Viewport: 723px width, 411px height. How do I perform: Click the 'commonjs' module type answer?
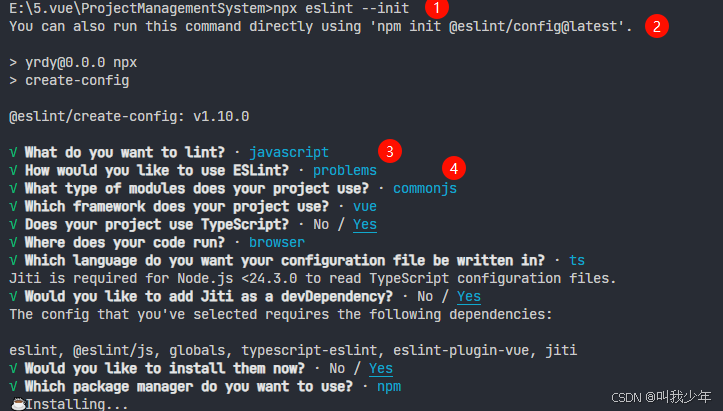pos(425,188)
